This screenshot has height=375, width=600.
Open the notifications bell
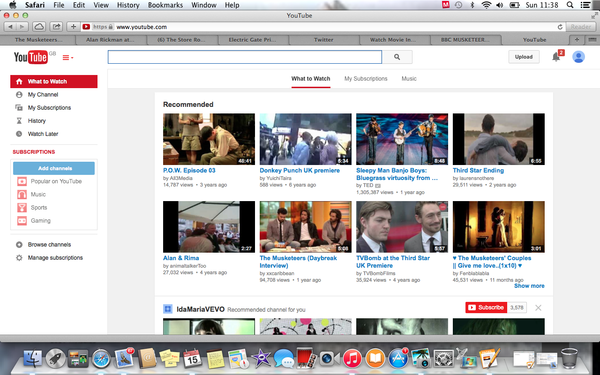point(556,57)
